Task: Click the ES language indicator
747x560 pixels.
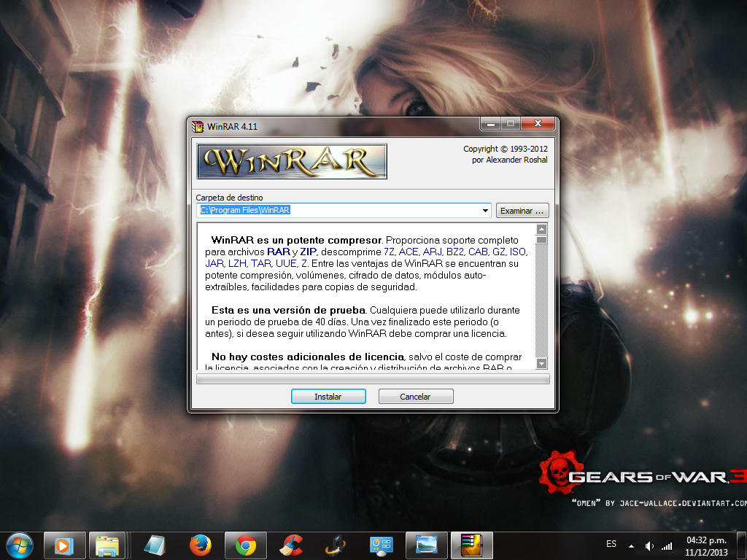Action: [611, 545]
